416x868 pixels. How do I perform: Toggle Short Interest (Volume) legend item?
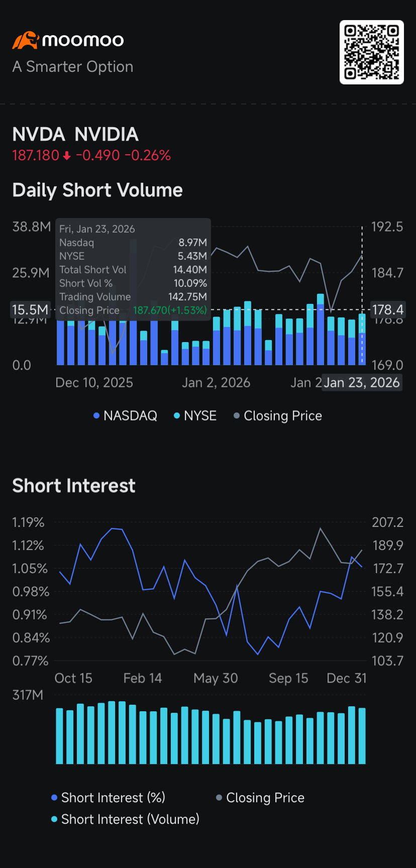(x=125, y=819)
